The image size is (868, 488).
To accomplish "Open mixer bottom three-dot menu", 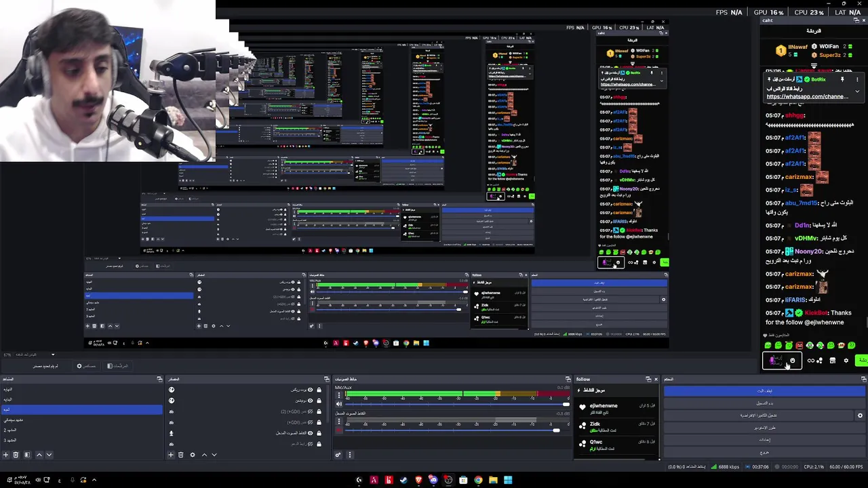I will click(x=350, y=455).
